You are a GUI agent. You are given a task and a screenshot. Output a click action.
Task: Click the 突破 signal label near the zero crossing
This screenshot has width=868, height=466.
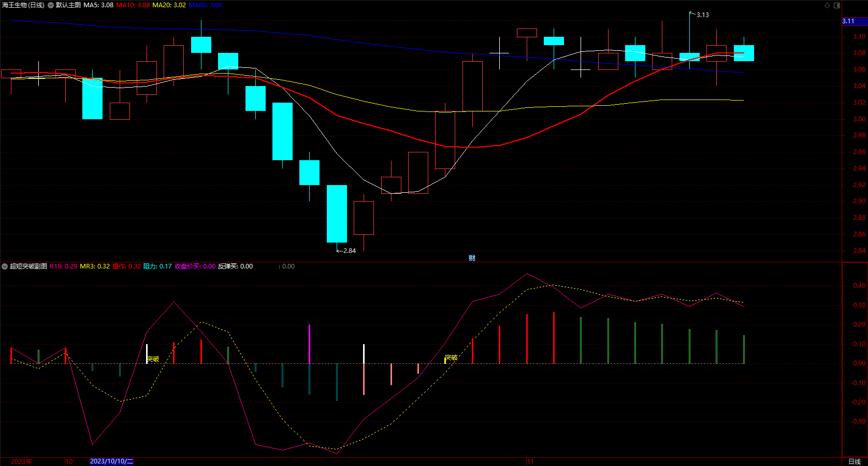pyautogui.click(x=451, y=358)
